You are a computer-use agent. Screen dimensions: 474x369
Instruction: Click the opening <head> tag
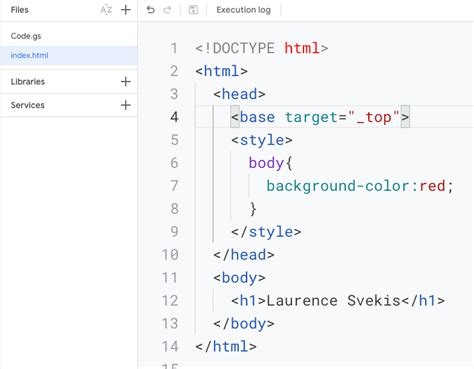pos(239,94)
